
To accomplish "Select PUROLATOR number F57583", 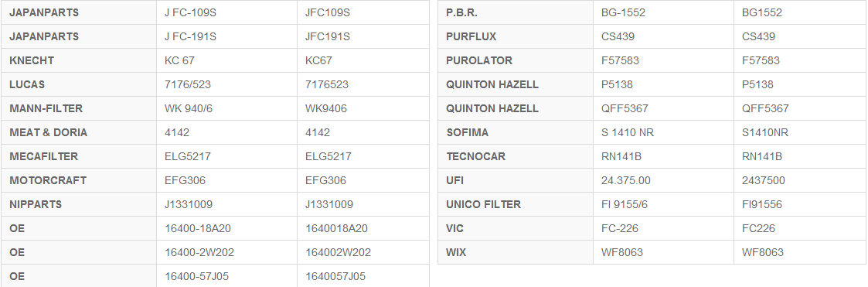I will pos(620,60).
